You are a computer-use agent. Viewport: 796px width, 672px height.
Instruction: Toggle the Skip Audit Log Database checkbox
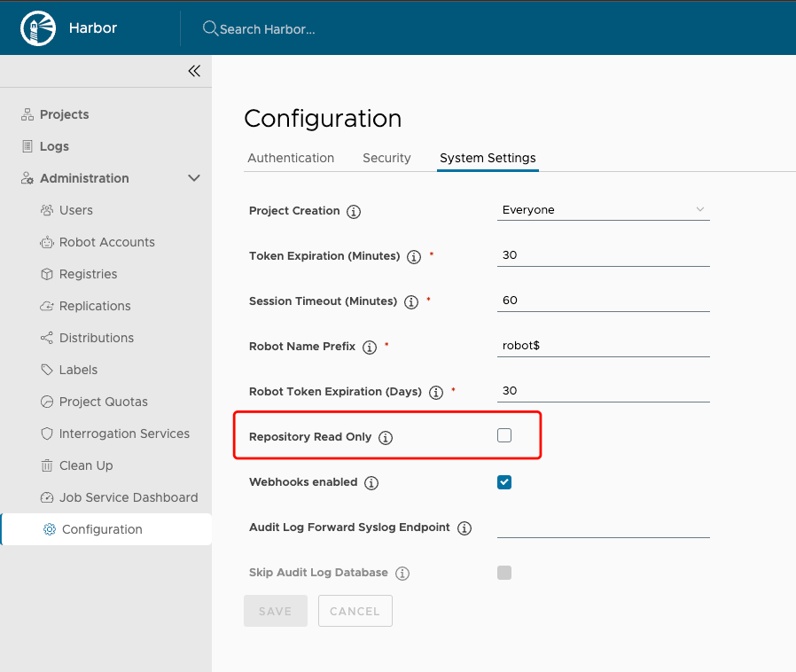pos(504,573)
